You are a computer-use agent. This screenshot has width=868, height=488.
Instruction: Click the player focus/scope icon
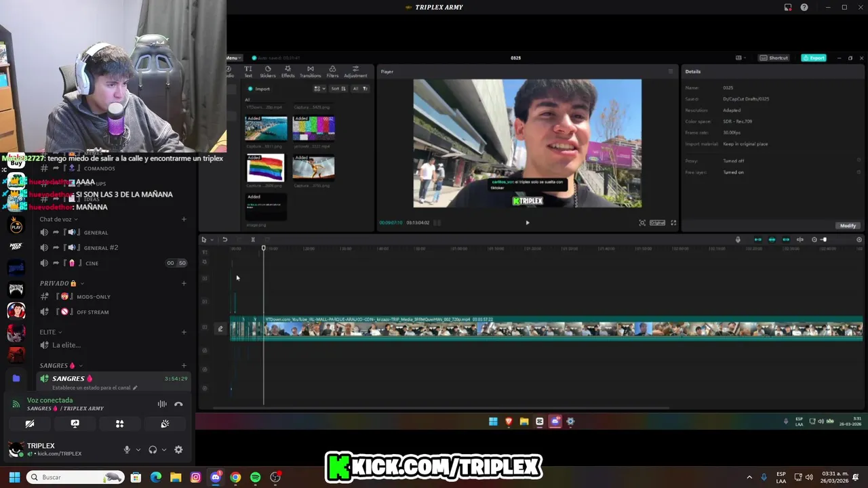click(x=642, y=222)
